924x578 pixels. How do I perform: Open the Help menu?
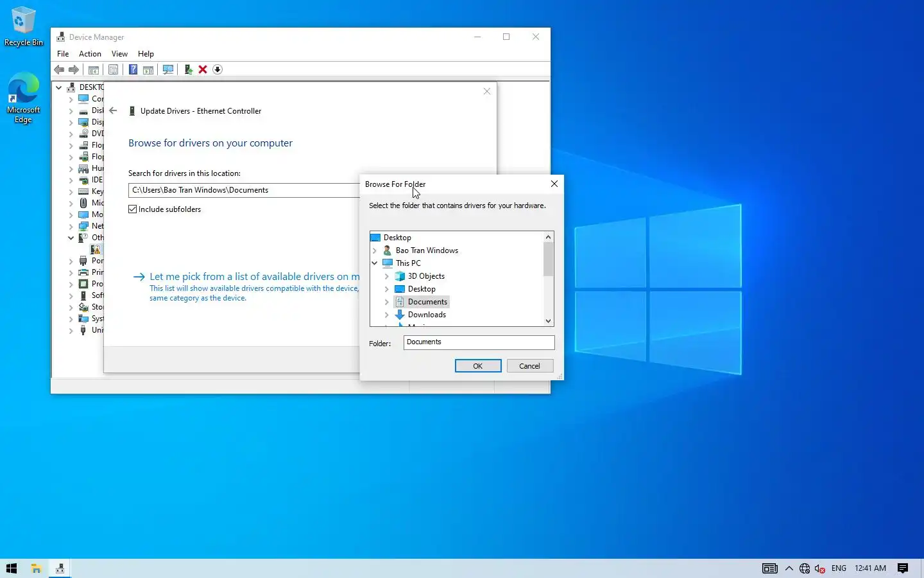tap(146, 54)
